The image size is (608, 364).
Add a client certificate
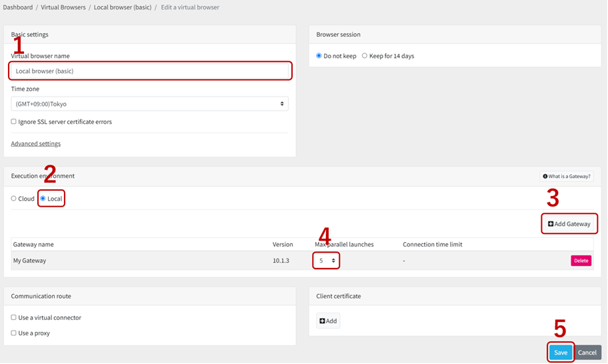pyautogui.click(x=328, y=321)
